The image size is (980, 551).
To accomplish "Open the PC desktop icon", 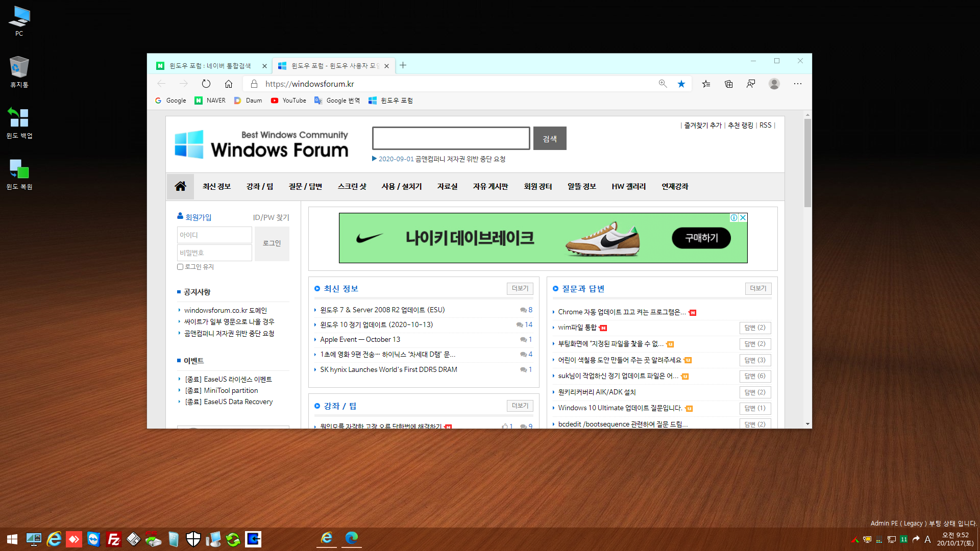I will point(19,21).
